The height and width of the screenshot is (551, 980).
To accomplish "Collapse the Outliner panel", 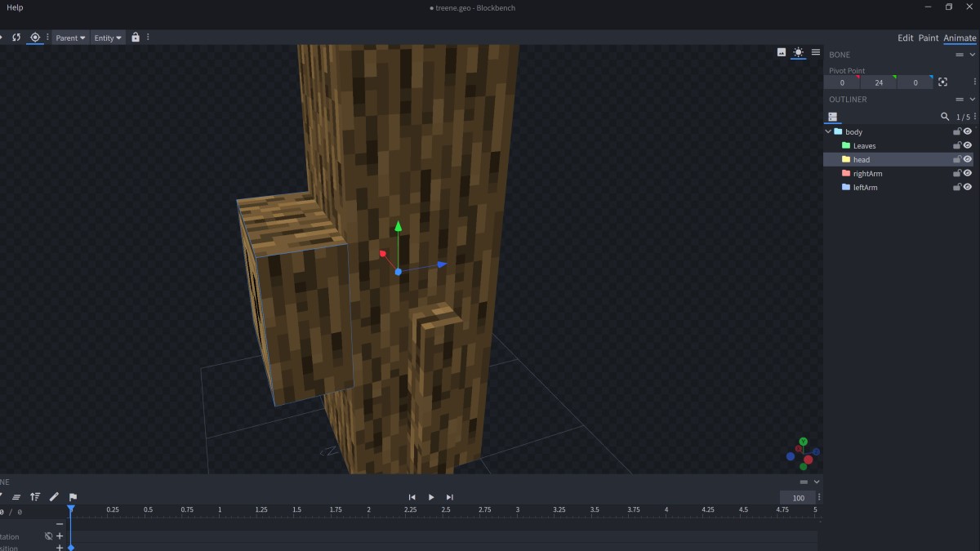I will point(972,100).
